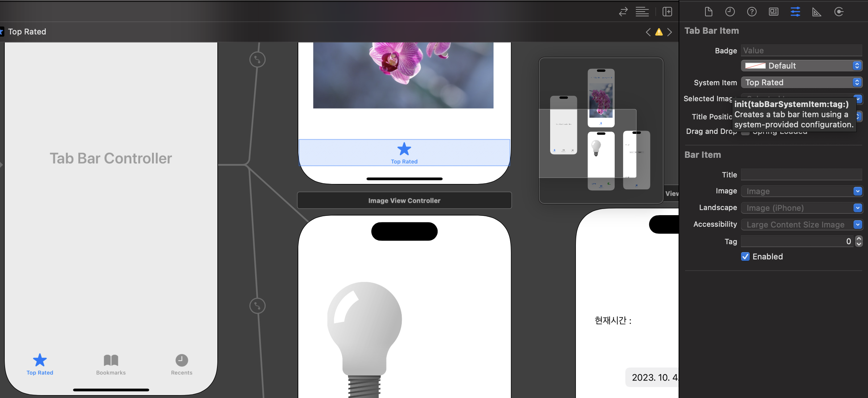This screenshot has height=398, width=868.
Task: Open the History inspector tab
Action: pyautogui.click(x=730, y=12)
